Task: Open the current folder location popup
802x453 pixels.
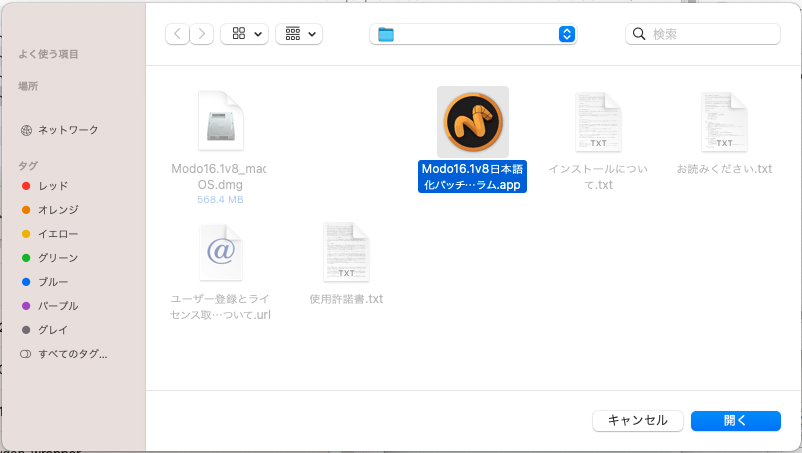Action: coord(473,34)
